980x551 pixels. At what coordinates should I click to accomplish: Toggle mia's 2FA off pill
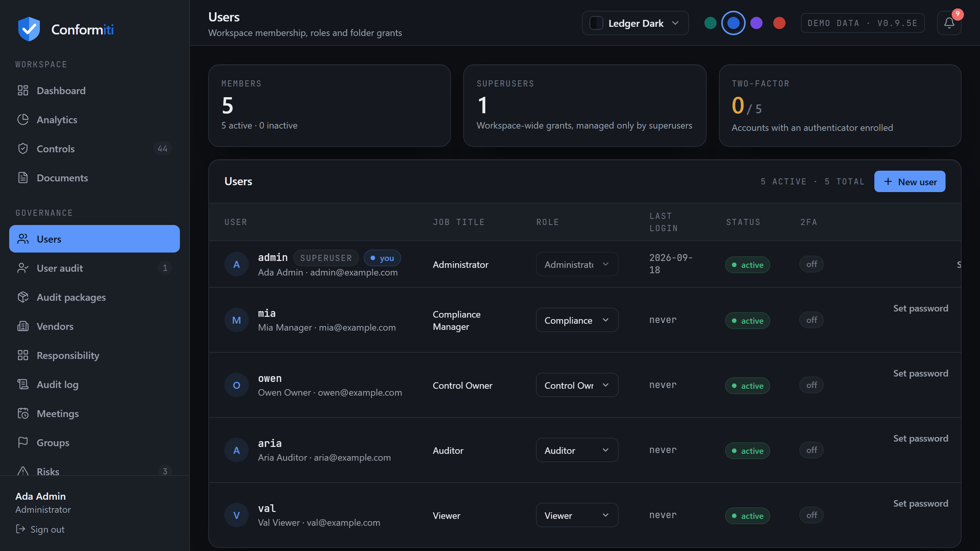coord(812,320)
